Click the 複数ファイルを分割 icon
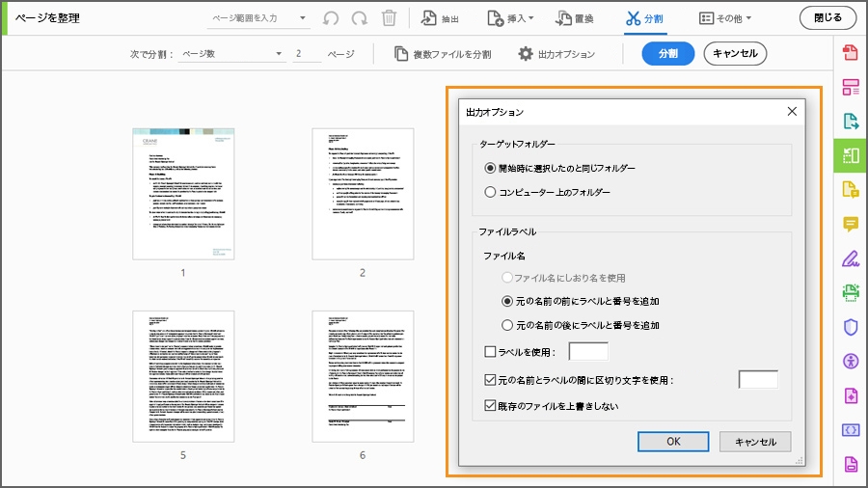This screenshot has width=868, height=488. pos(401,54)
